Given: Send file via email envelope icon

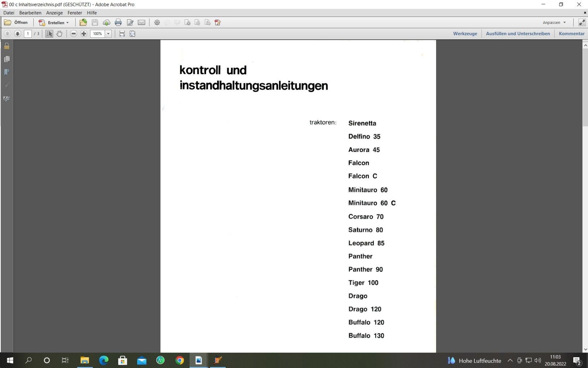Looking at the screenshot, I should tap(141, 23).
